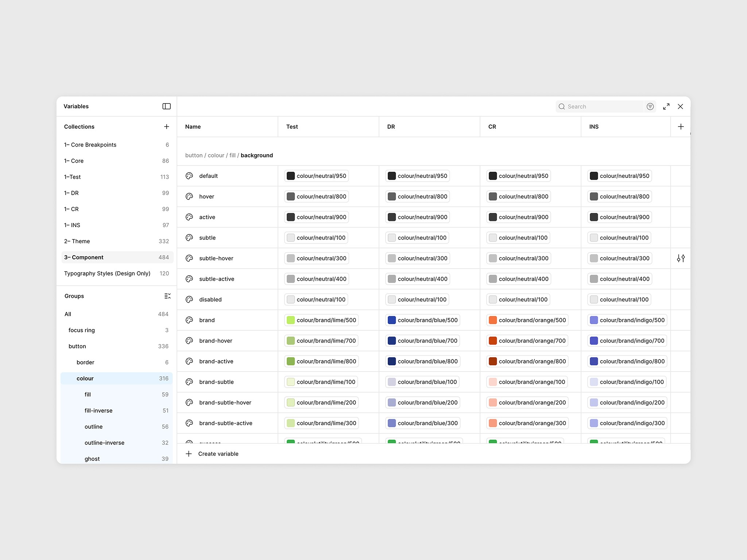Viewport: 747px width, 560px height.
Task: Open the 1– Core Breakpoints collection
Action: coord(90,145)
